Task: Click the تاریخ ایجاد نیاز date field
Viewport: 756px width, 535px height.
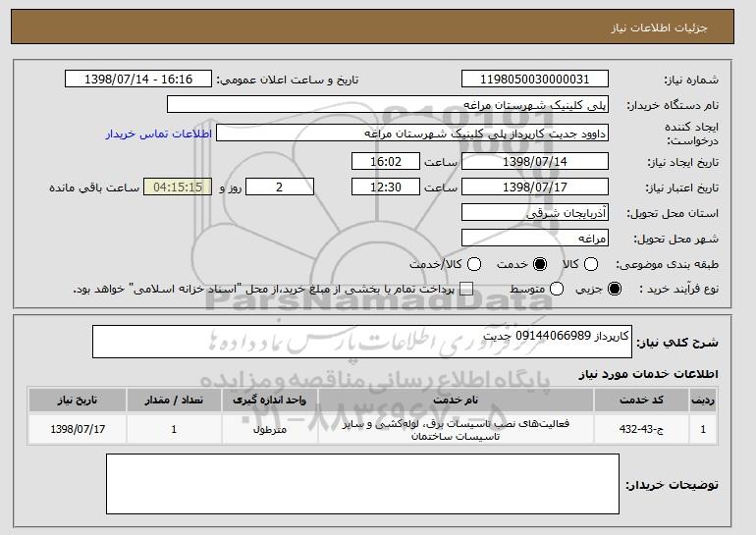Action: click(535, 161)
